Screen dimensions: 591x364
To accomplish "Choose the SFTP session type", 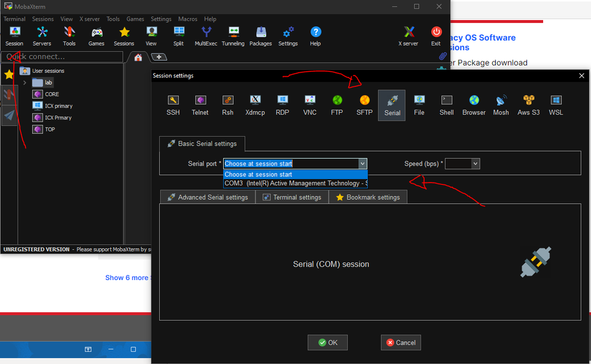I will (364, 105).
